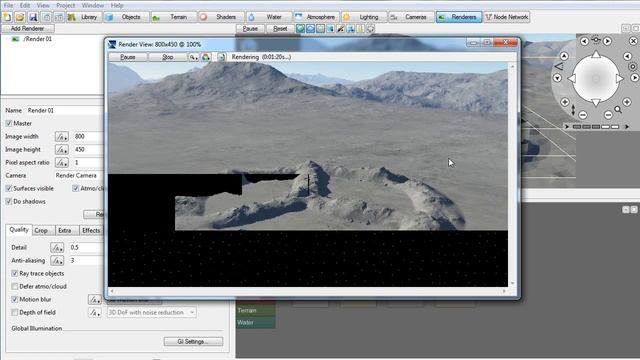
Task: Switch to the Terrain layout
Action: tap(173, 17)
